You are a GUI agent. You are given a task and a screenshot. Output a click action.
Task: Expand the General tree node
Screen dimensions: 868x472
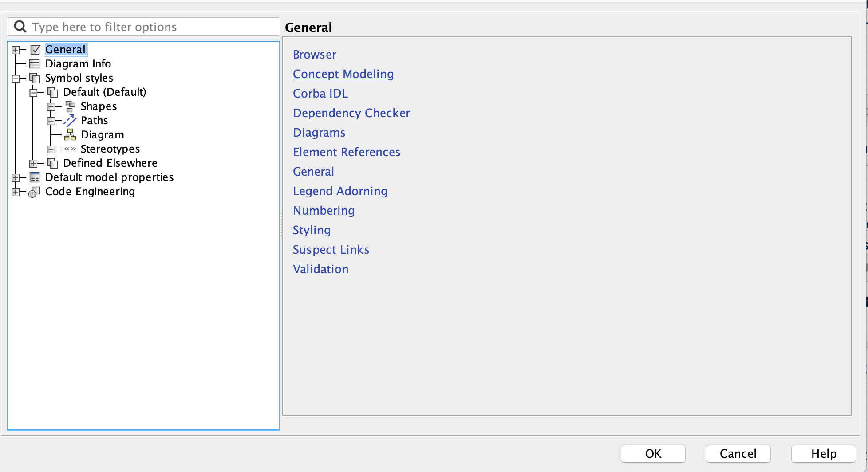click(x=16, y=50)
